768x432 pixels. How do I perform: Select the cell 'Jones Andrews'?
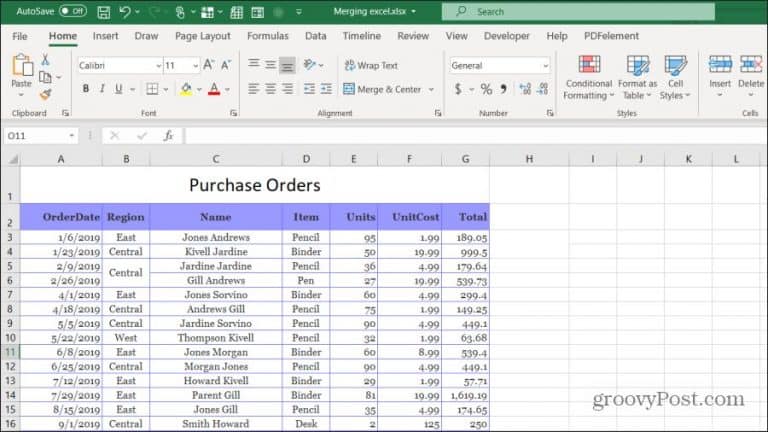pyautogui.click(x=216, y=237)
